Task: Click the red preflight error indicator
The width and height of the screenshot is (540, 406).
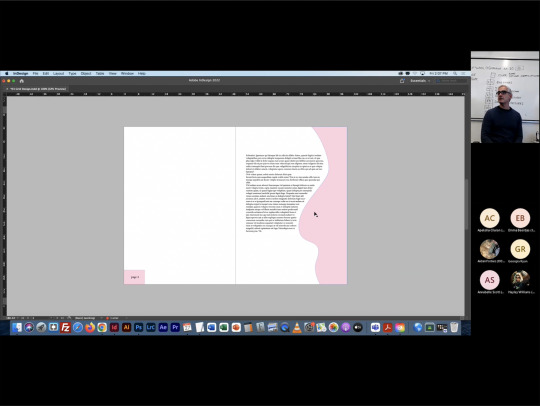Action: point(107,318)
